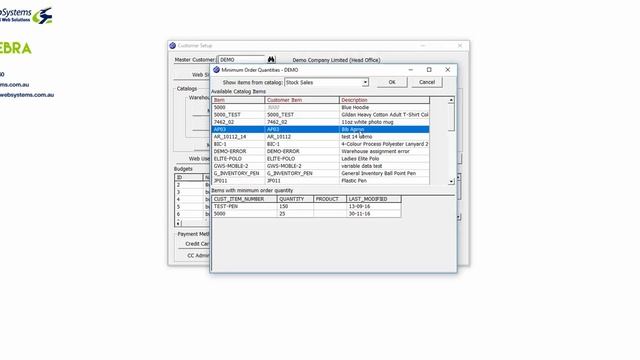Click the catalog list scroll-up arrow
640x360 pixels.
tap(451, 100)
